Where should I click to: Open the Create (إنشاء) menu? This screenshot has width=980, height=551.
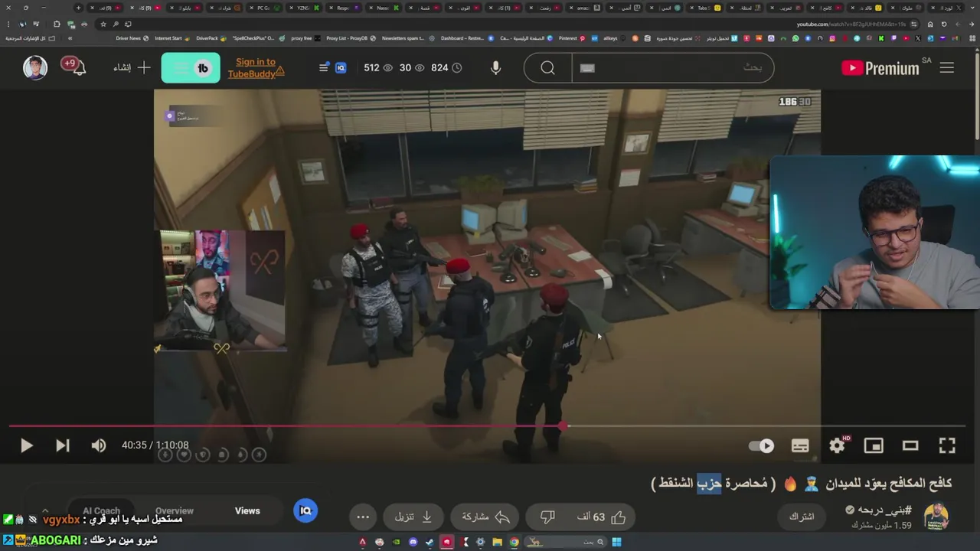[132, 67]
